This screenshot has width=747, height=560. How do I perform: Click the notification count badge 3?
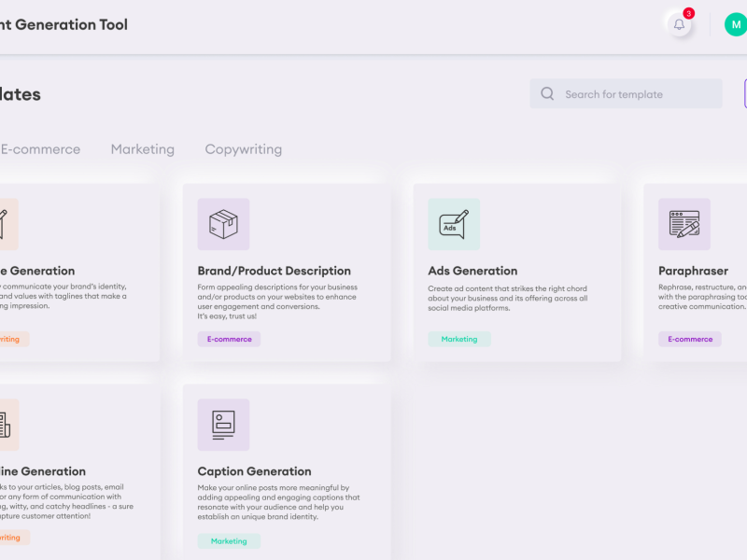pyautogui.click(x=688, y=13)
